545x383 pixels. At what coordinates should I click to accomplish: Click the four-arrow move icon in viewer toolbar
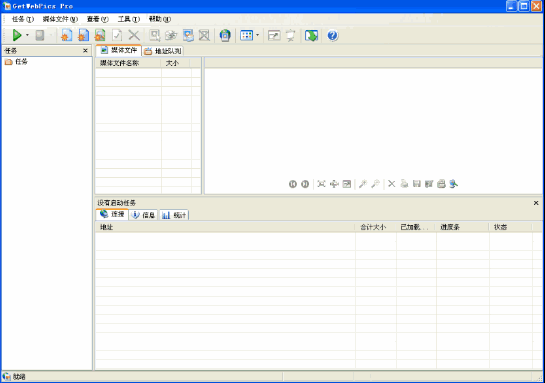point(334,184)
